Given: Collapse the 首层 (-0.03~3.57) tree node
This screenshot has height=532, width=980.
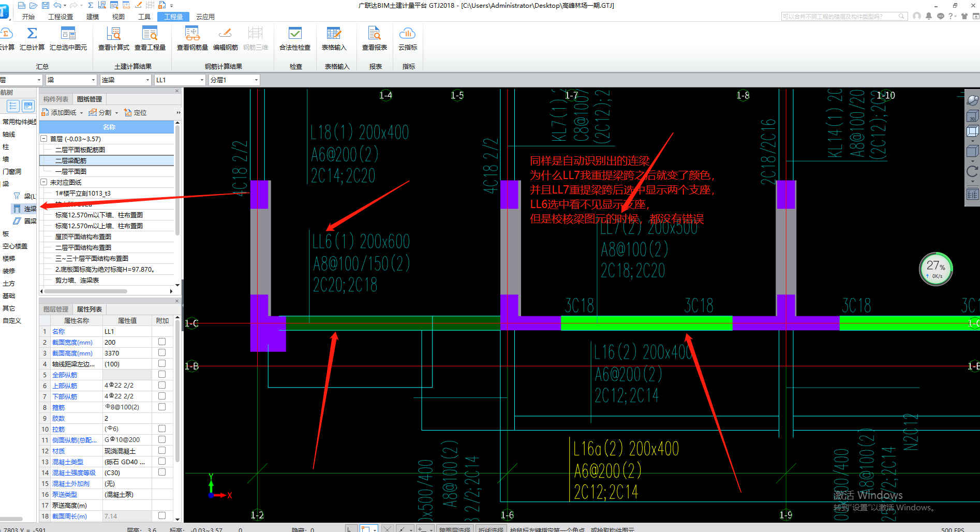Looking at the screenshot, I should [44, 139].
